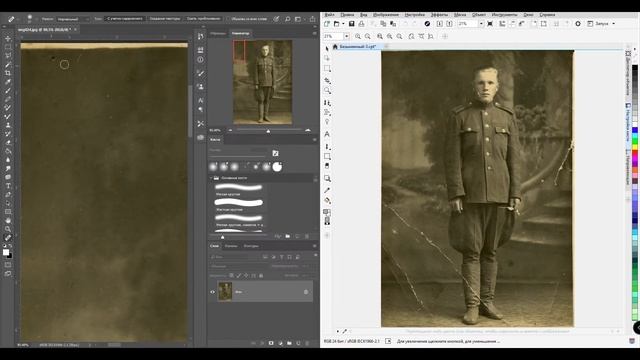This screenshot has width=640, height=360.
Task: Open the Файл menu in Corel
Action: click(329, 15)
